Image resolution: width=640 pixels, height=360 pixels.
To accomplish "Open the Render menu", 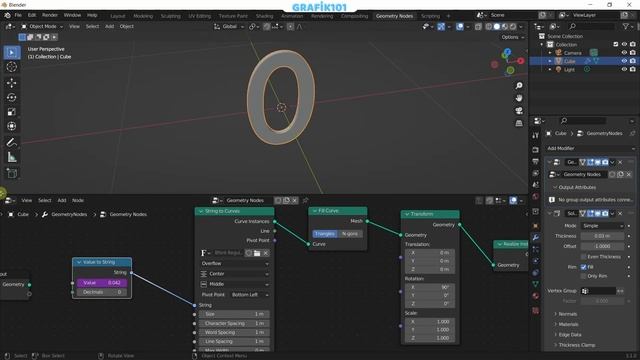I will (x=50, y=15).
